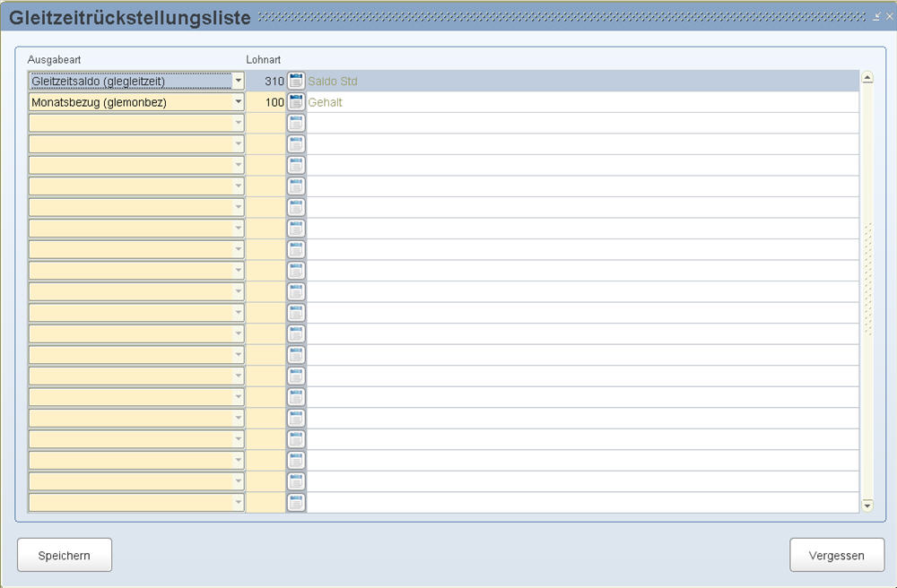Expand the Monatsbezug (glemonbez) dropdown

[x=238, y=102]
